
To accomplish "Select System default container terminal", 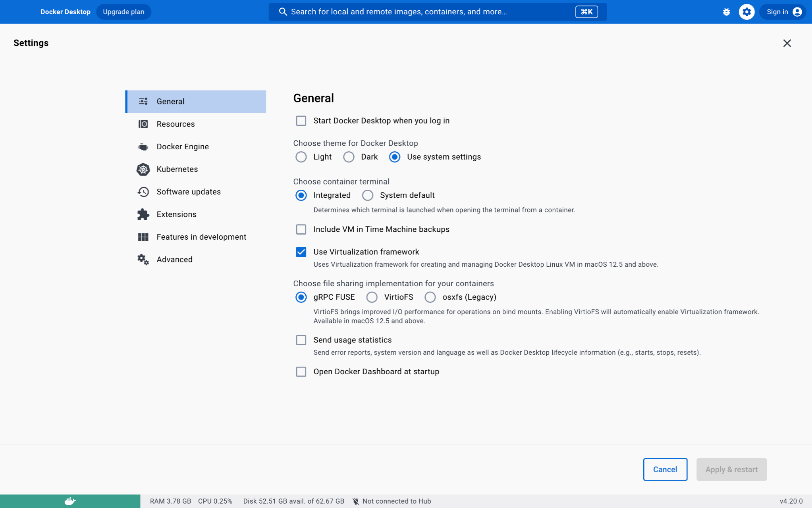I will click(x=368, y=195).
